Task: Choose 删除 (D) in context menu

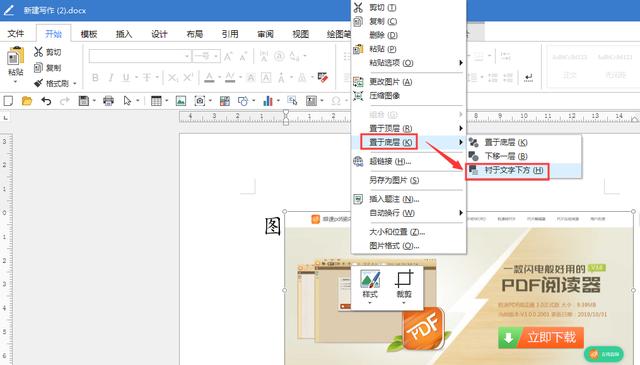Action: [408, 35]
